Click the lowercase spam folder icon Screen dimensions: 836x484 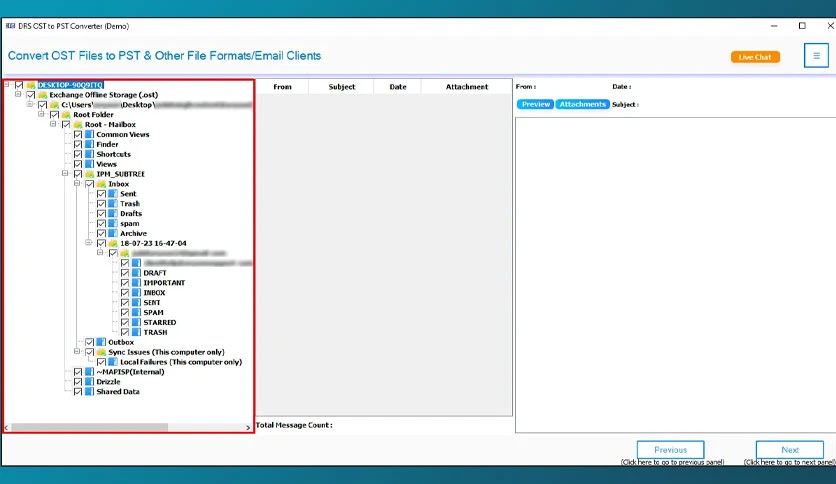point(113,223)
